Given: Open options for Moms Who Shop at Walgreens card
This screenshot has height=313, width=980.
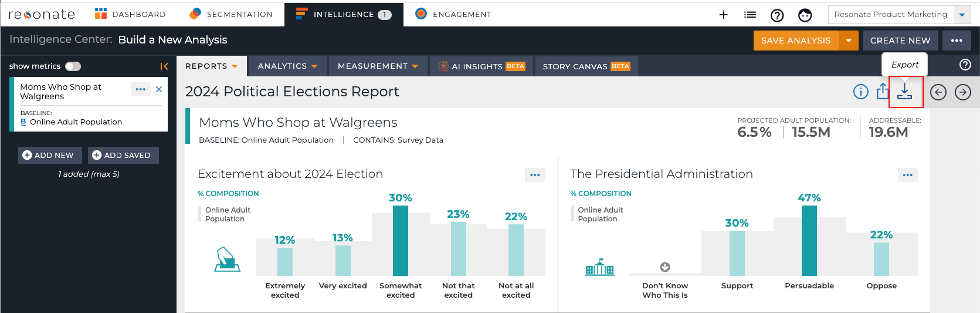Looking at the screenshot, I should tap(141, 89).
